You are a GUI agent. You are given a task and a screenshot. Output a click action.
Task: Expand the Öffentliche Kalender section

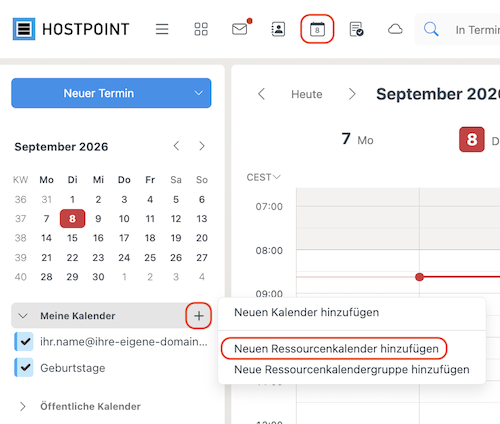pyautogui.click(x=23, y=406)
